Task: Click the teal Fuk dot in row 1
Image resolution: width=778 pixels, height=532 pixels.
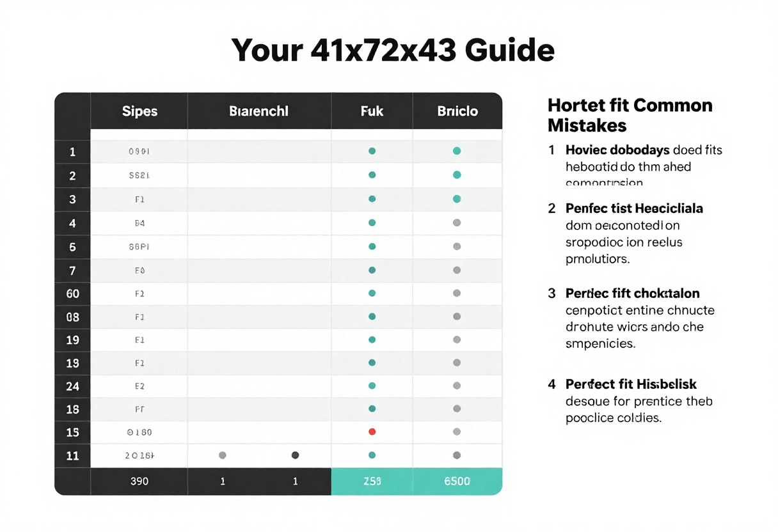Action: coord(372,152)
